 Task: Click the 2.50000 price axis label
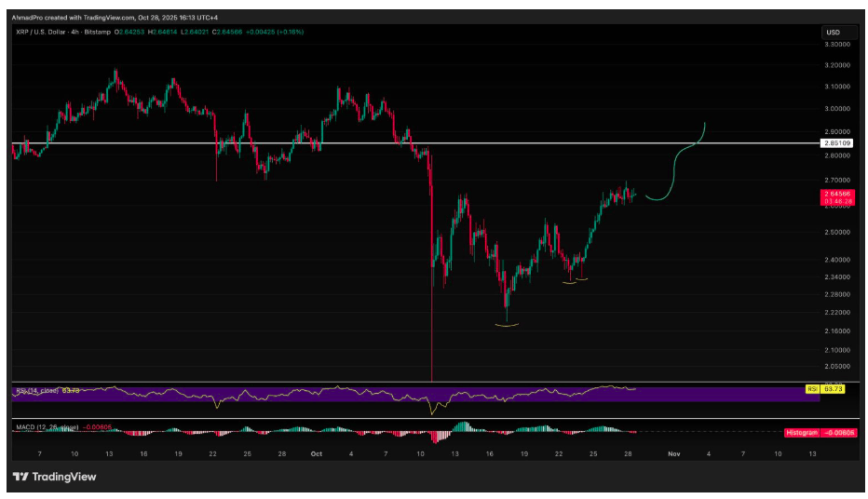(x=837, y=233)
